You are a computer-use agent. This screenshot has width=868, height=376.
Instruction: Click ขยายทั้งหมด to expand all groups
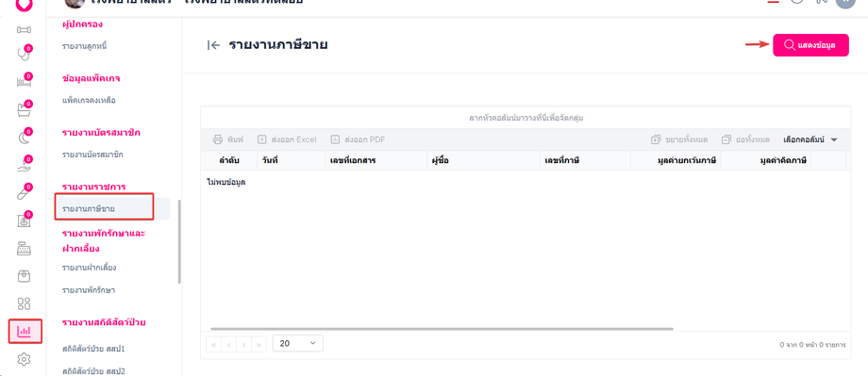point(679,139)
